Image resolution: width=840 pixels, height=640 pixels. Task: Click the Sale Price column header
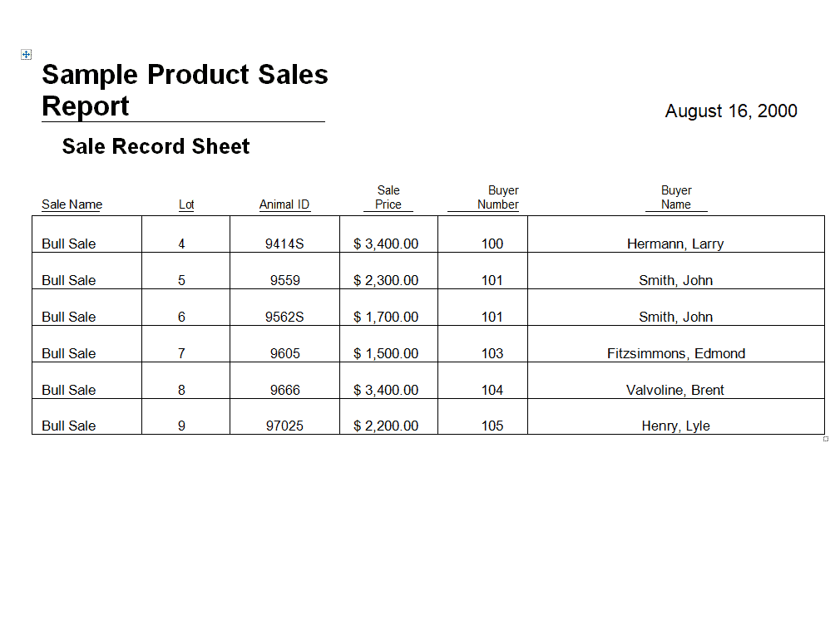tap(388, 198)
